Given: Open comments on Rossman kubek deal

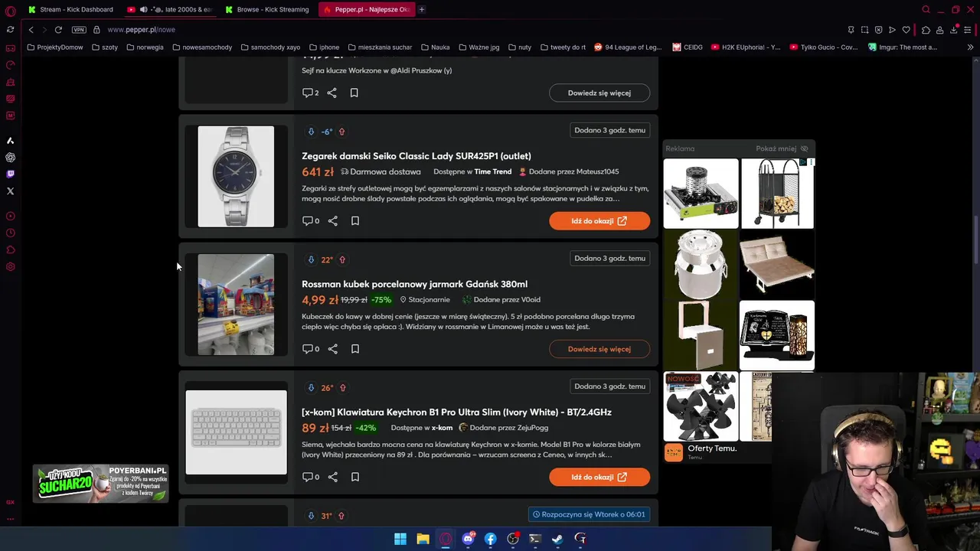Looking at the screenshot, I should pyautogui.click(x=311, y=349).
